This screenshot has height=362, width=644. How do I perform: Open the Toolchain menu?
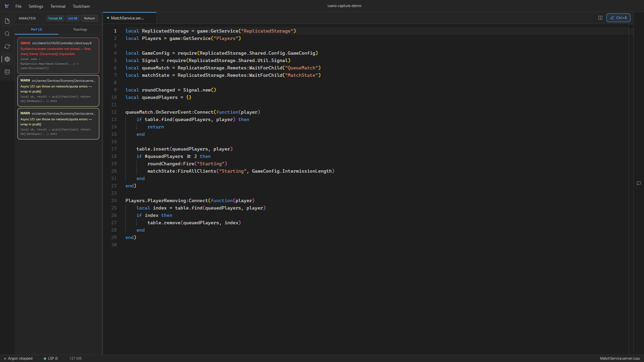click(81, 6)
